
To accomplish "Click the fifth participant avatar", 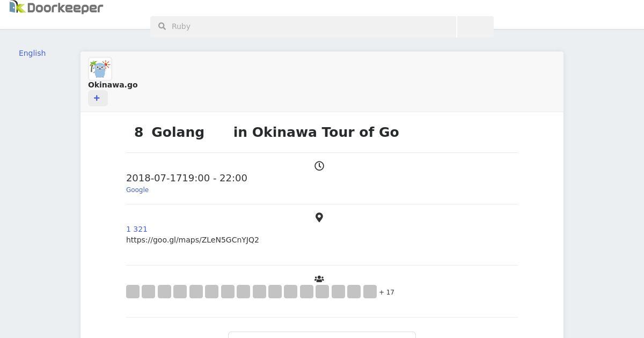I will coord(196,292).
